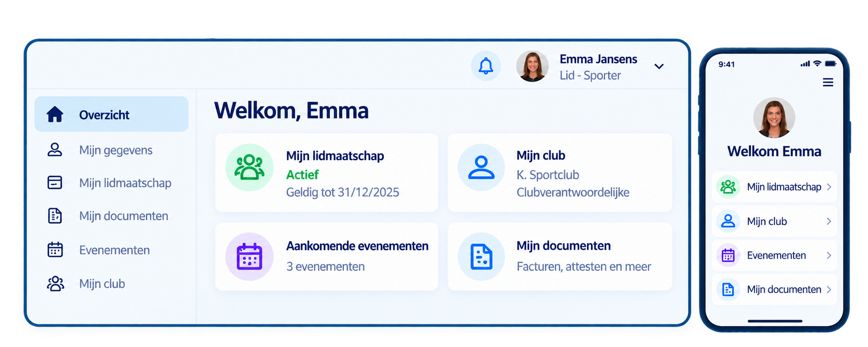Click the Facturen, attesten en meer text
The width and height of the screenshot is (868, 347).
click(584, 266)
